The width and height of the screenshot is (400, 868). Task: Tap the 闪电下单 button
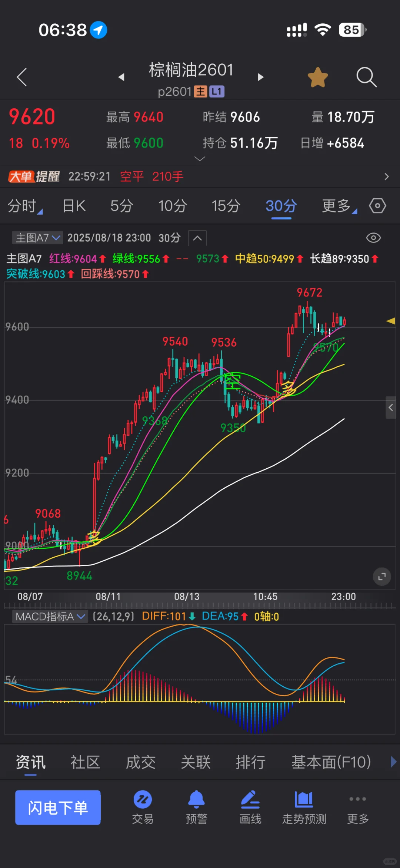click(58, 808)
